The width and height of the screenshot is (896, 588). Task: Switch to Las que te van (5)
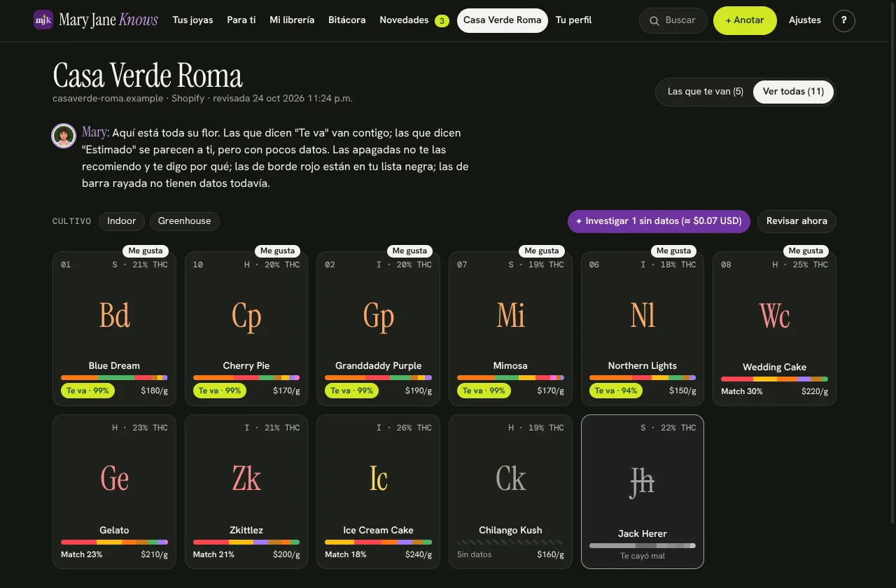[x=706, y=92]
